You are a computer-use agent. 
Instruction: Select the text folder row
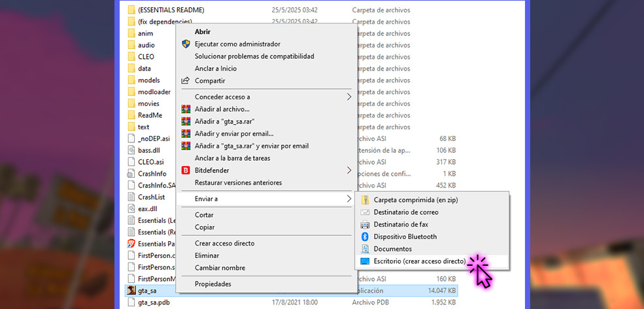tap(143, 127)
